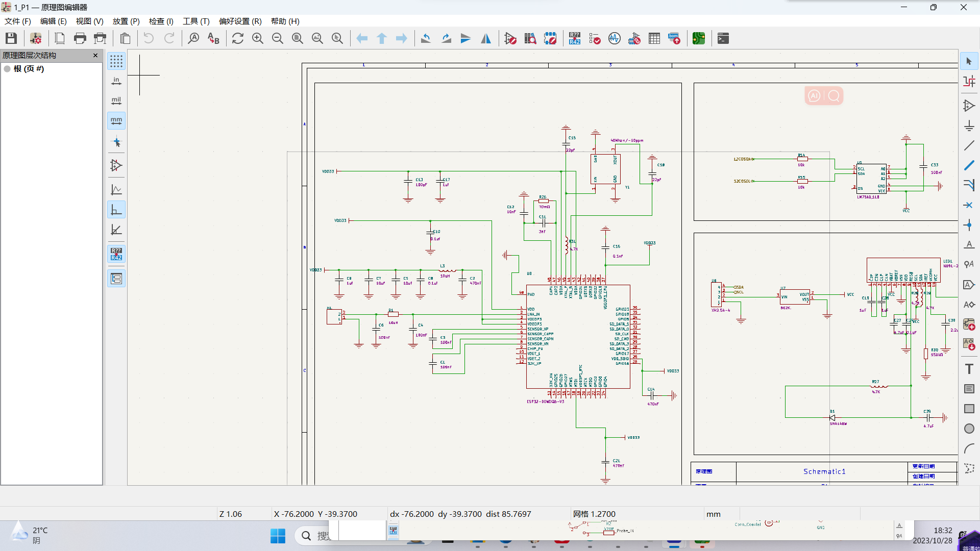Open the annotate schematic tool
The width and height of the screenshot is (980, 551).
(x=574, y=38)
